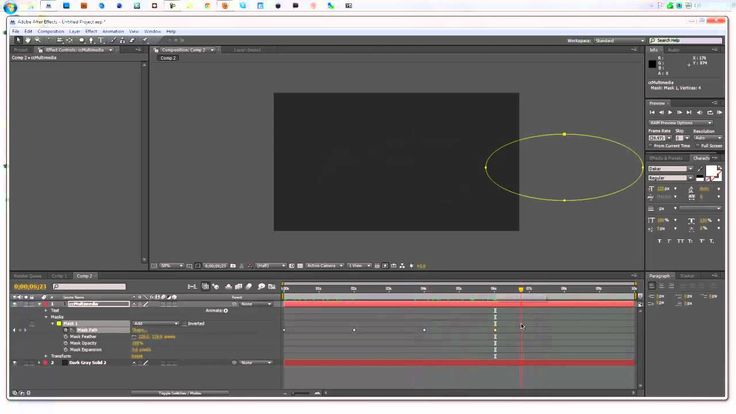Open the Workspace Standard dropdown
736x414 pixels.
[x=620, y=41]
